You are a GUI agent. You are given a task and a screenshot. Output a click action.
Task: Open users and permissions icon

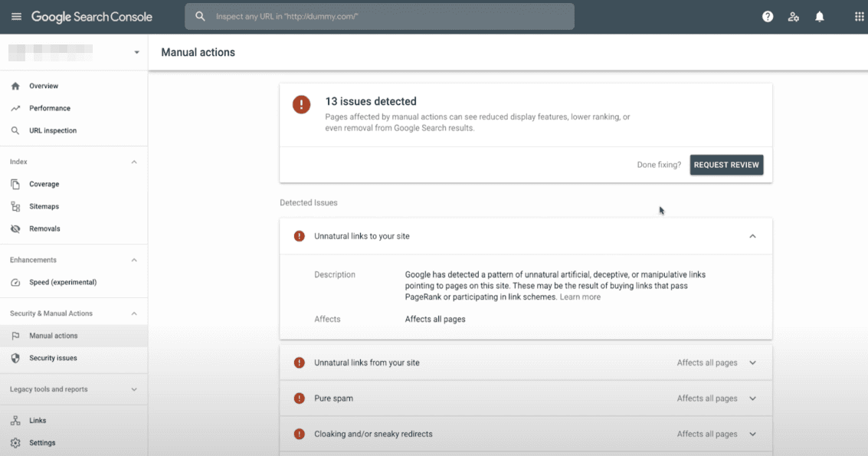click(794, 17)
